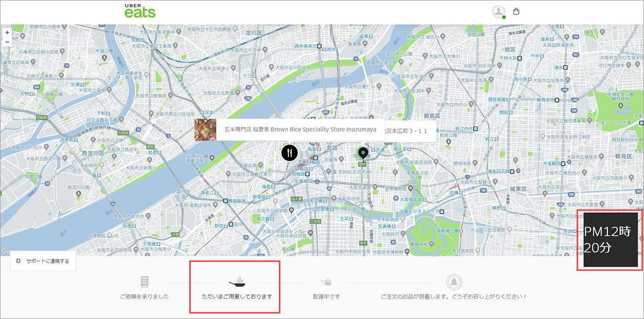Open the shopping bag cart icon
Viewport: 644px width, 319px height.
516,11
